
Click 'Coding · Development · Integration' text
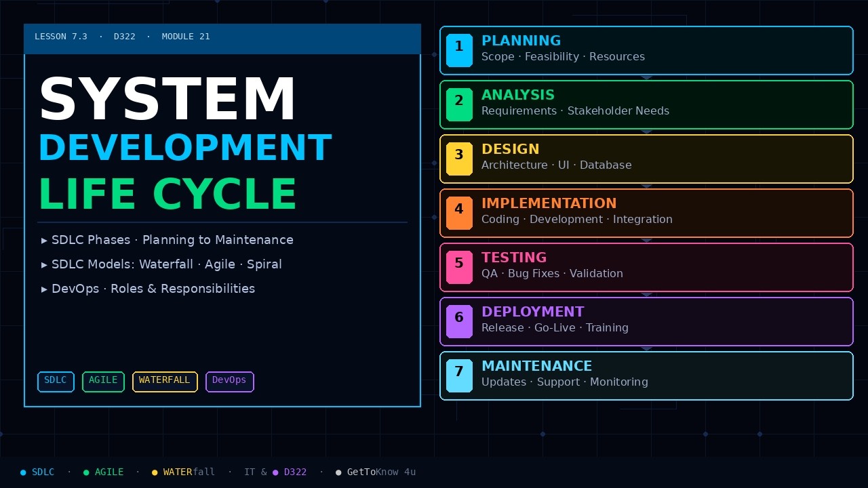[x=577, y=220]
